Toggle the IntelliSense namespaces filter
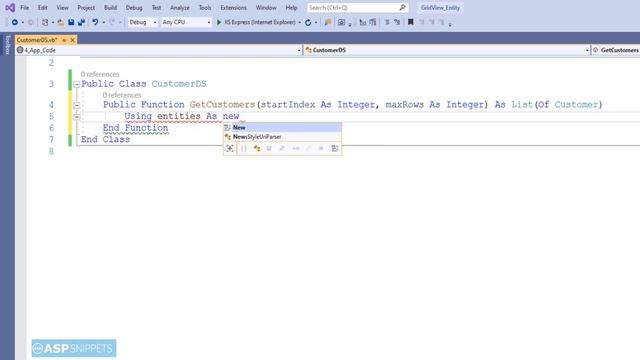 point(244,149)
